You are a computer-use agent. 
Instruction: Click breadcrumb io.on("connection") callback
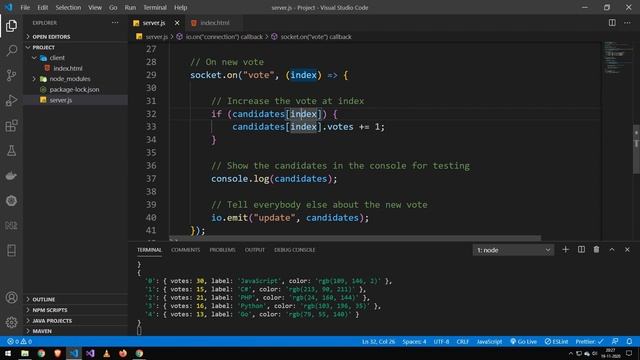click(220, 37)
